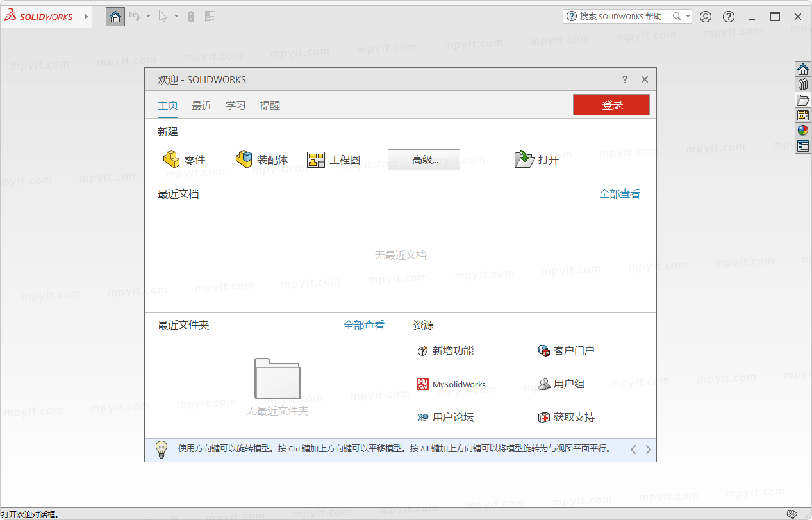Viewport: 812px width, 520px height.
Task: Click the Undo toolbar icon
Action: point(135,17)
